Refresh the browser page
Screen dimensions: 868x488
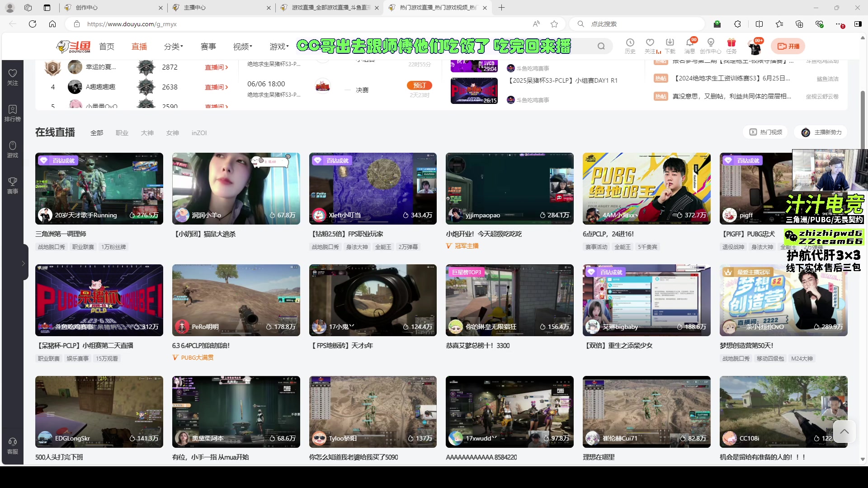[x=33, y=24]
